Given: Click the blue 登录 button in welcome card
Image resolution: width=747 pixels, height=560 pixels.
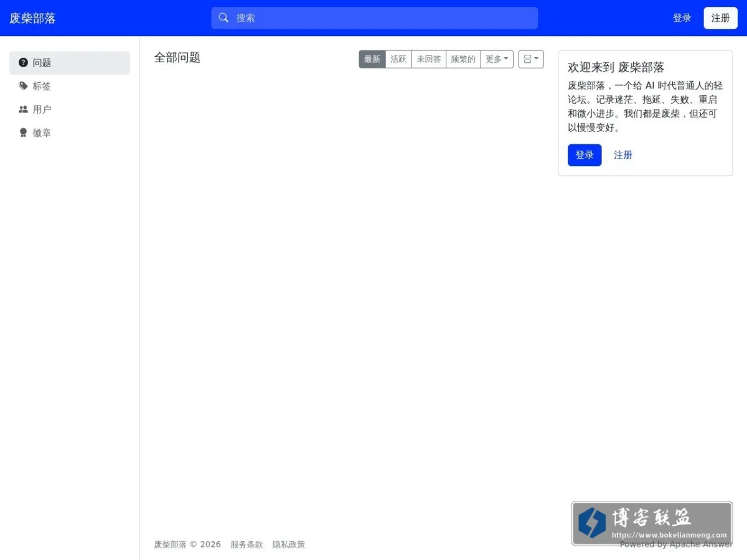Looking at the screenshot, I should point(585,155).
